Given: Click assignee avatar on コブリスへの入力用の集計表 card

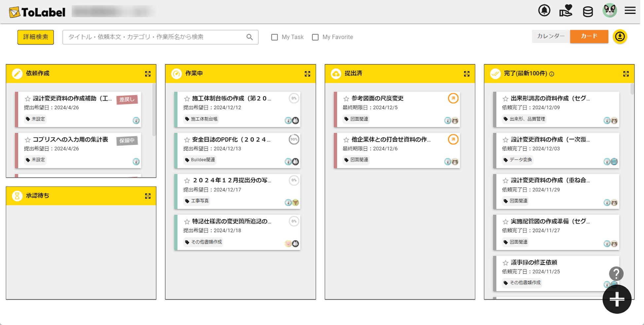Looking at the screenshot, I should coord(136,162).
